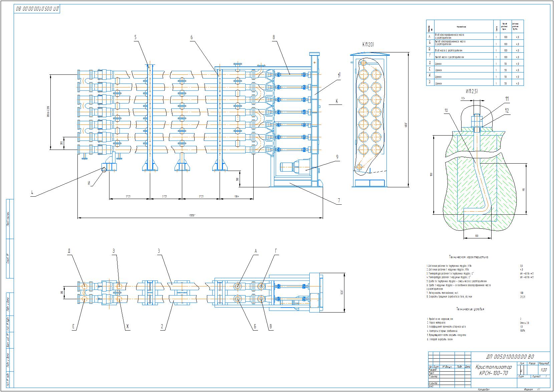Click nozzle label 'А' above the plan view
This screenshot has height=392, width=554.
256,251
